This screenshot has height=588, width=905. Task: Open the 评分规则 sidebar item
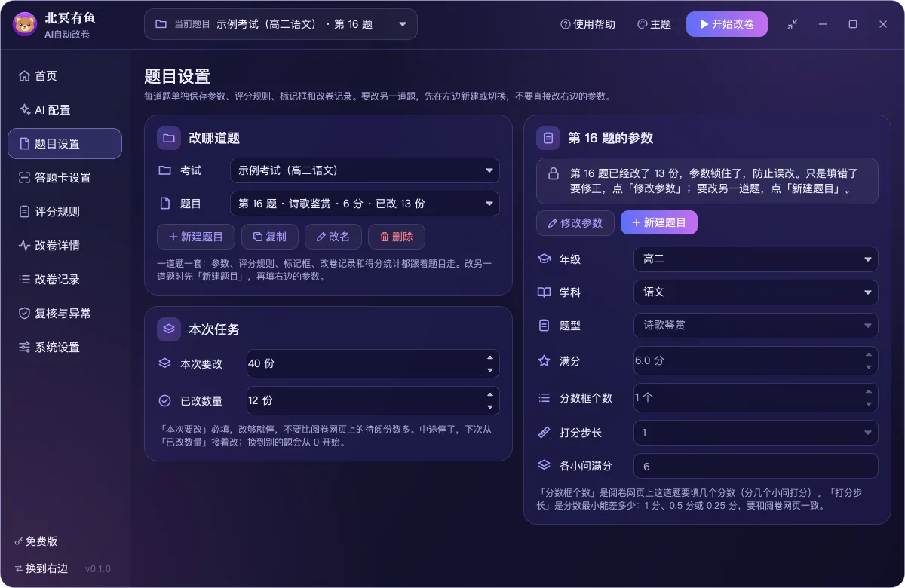coord(65,212)
